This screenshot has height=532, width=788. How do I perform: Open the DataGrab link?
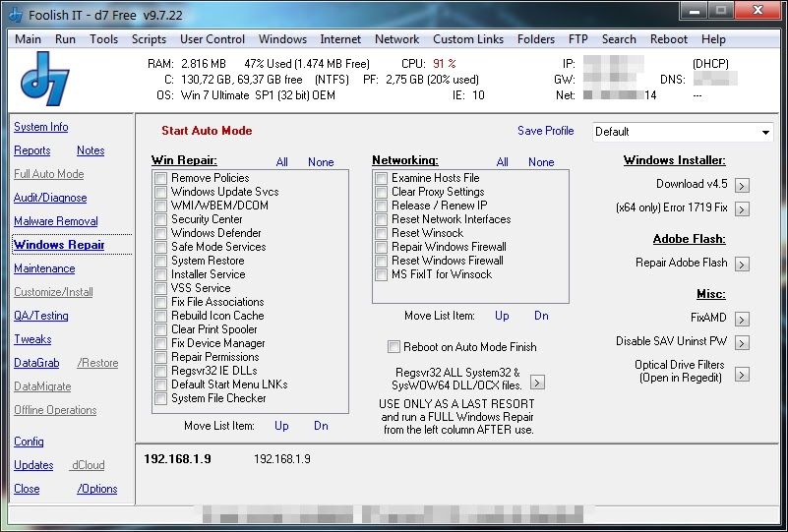tap(36, 363)
